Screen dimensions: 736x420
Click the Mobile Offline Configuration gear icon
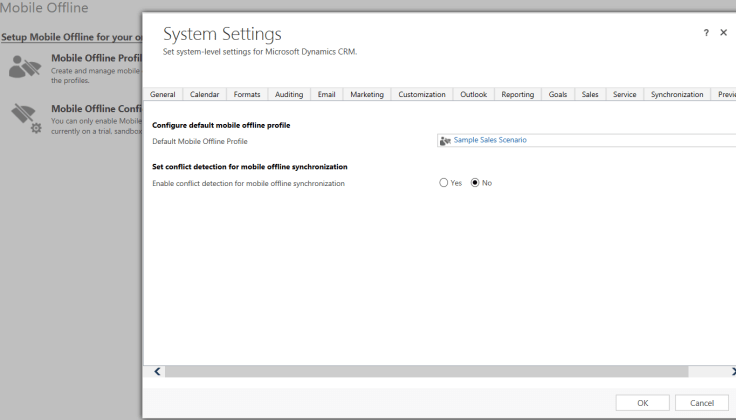[24, 119]
